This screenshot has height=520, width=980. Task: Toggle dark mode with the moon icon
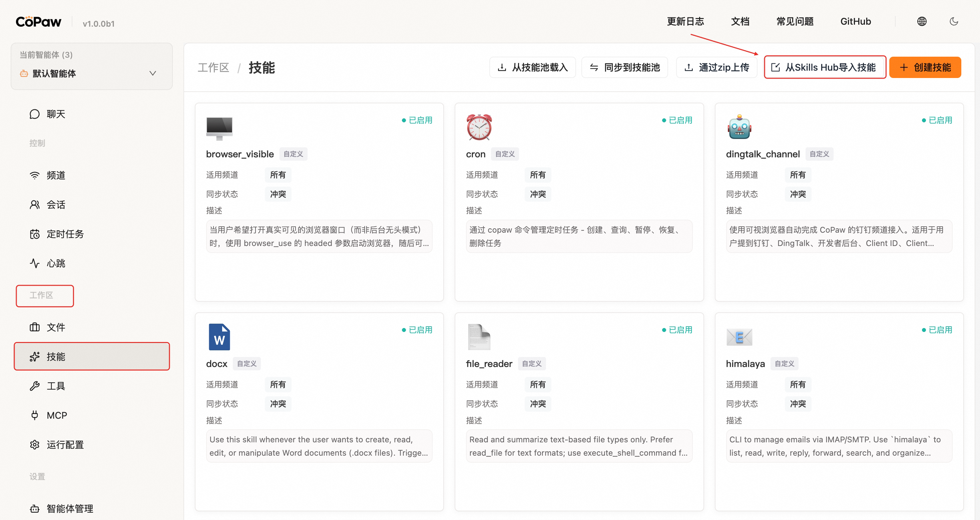pyautogui.click(x=953, y=21)
